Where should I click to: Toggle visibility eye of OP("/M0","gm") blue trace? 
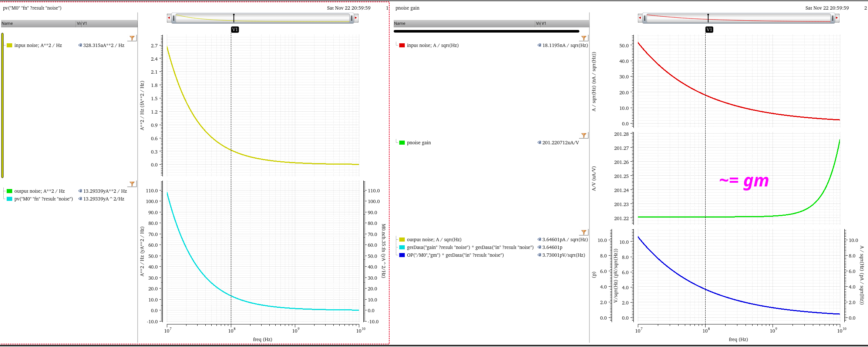pyautogui.click(x=539, y=255)
